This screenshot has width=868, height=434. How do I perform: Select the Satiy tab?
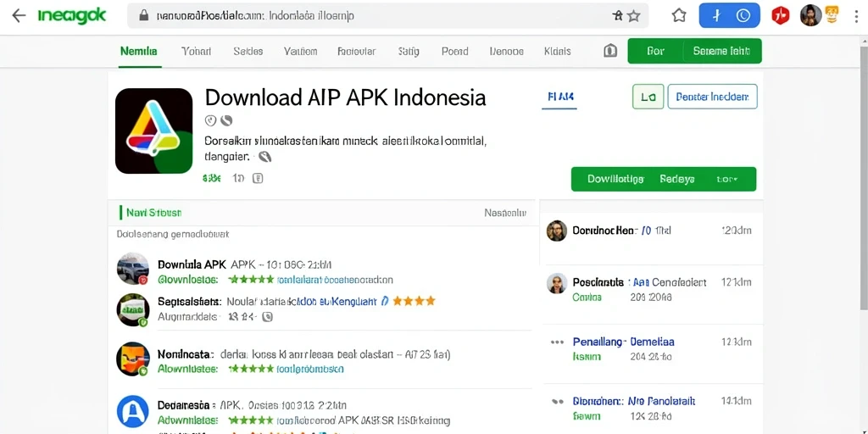click(x=409, y=52)
